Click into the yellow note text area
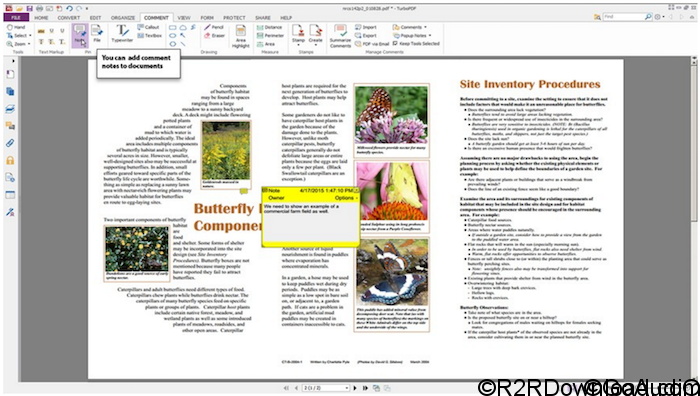 [x=311, y=222]
